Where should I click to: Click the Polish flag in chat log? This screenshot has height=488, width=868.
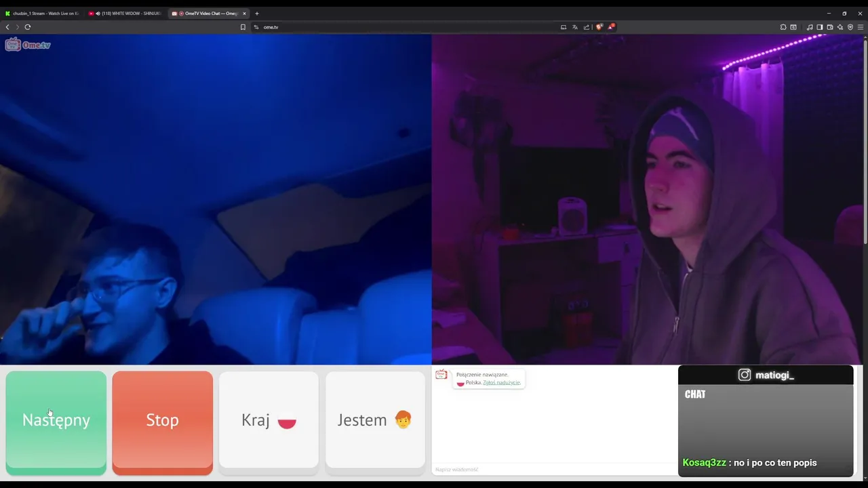coord(460,383)
